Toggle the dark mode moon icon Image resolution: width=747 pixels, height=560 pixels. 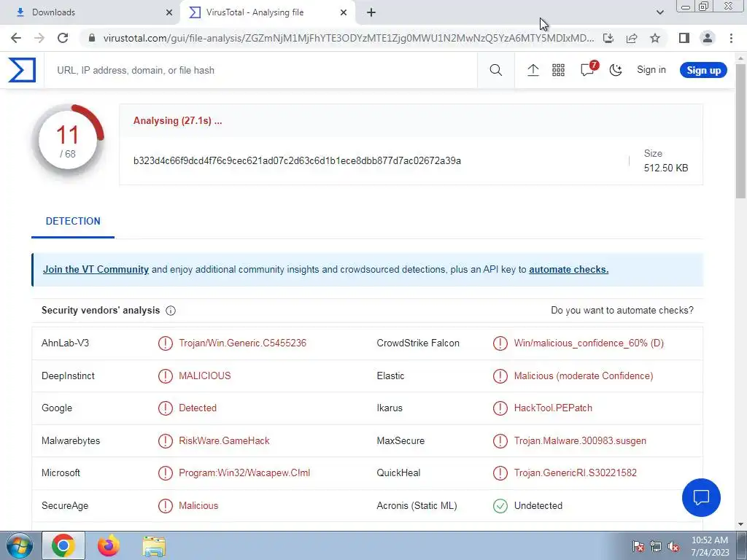click(616, 70)
